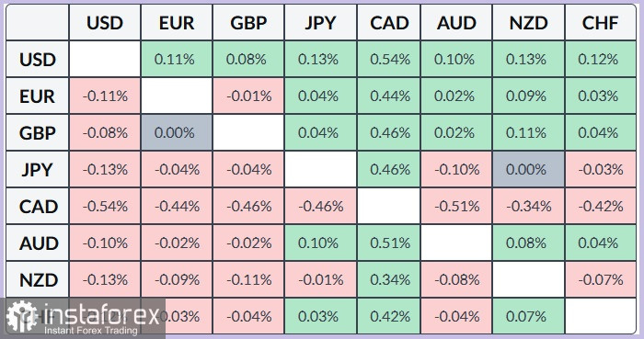The height and width of the screenshot is (339, 644).
Task: Click NZD row CHF cell -0.07%
Action: [x=600, y=280]
